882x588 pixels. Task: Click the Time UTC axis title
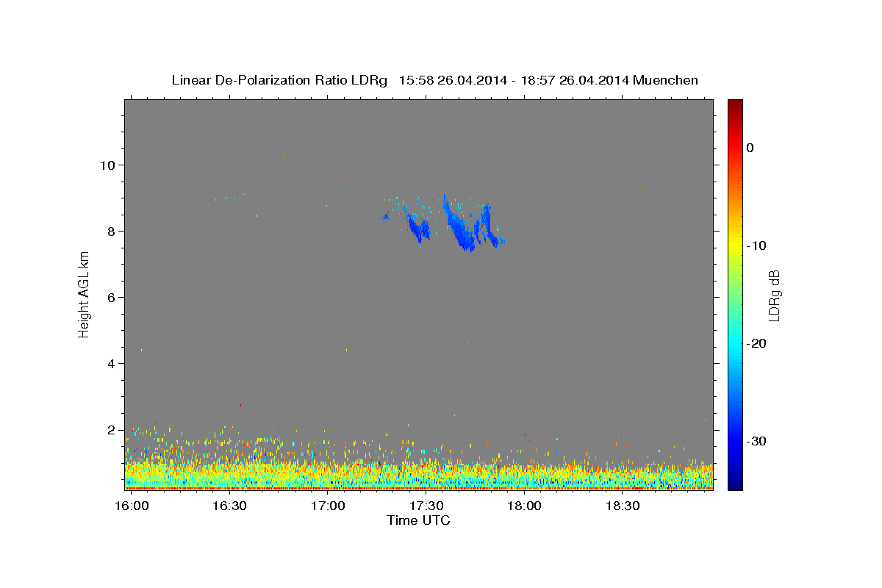[418, 520]
